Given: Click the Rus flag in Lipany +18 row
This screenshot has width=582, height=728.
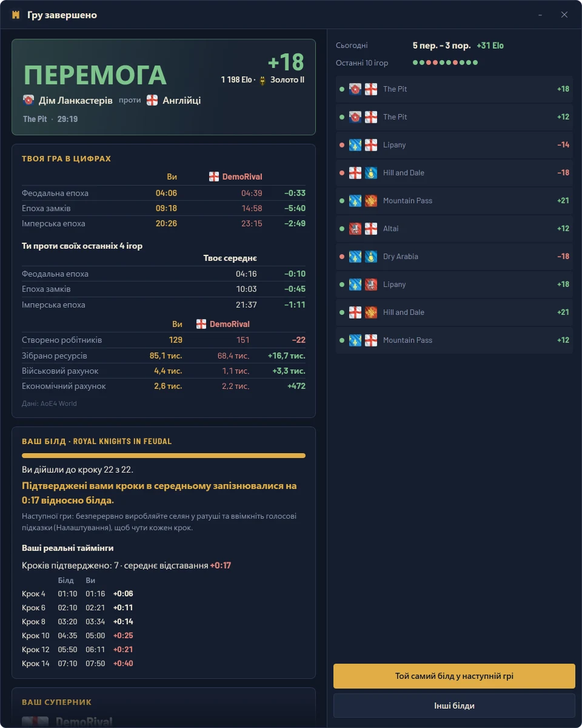Looking at the screenshot, I should [371, 285].
